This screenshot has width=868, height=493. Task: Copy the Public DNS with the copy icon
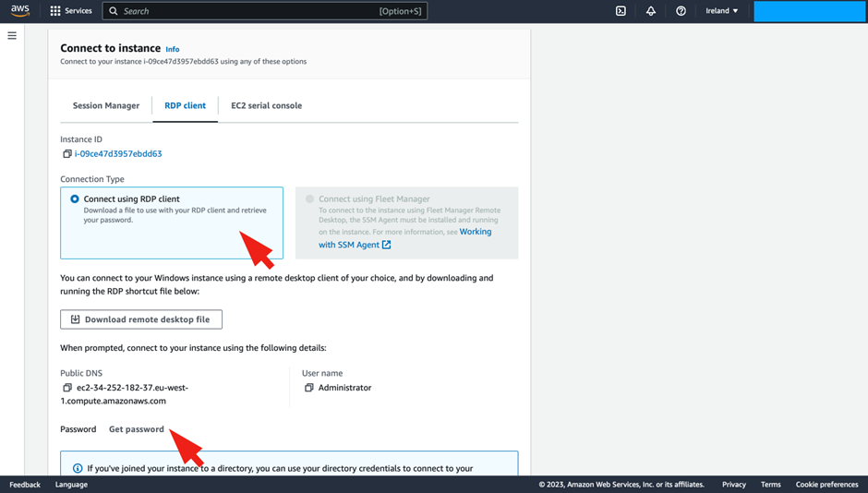[67, 388]
